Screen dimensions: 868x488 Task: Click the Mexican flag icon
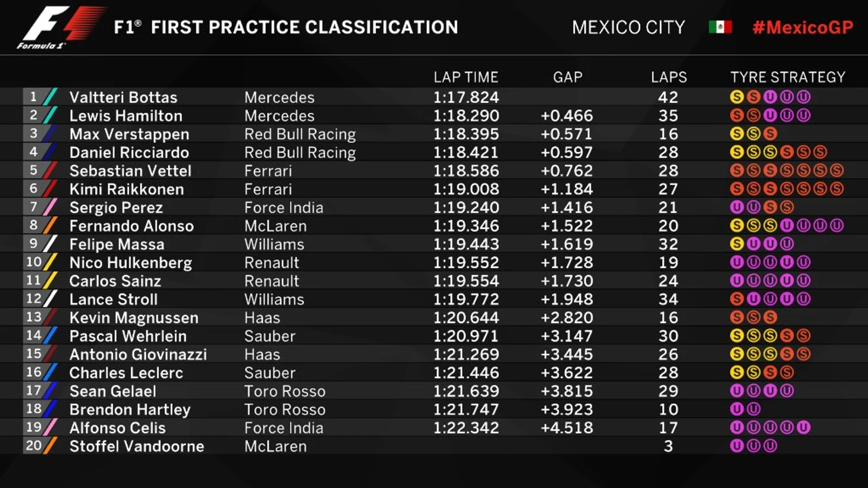[x=720, y=27]
